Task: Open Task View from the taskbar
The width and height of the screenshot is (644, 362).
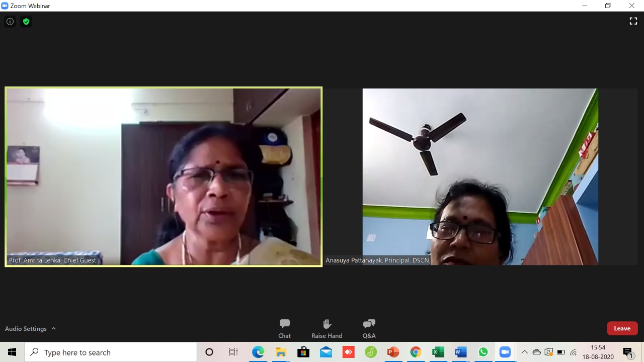Action: (233, 352)
